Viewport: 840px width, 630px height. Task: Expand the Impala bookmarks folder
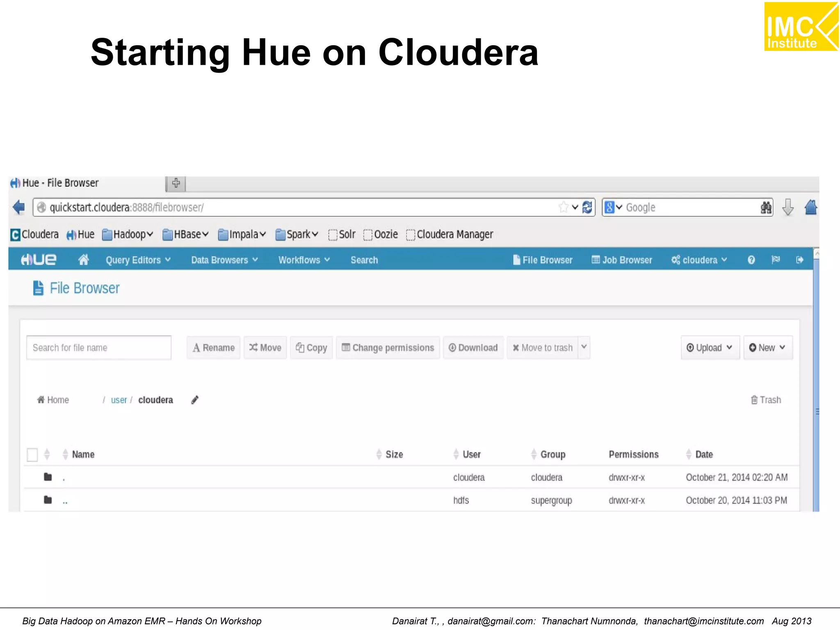pyautogui.click(x=242, y=235)
